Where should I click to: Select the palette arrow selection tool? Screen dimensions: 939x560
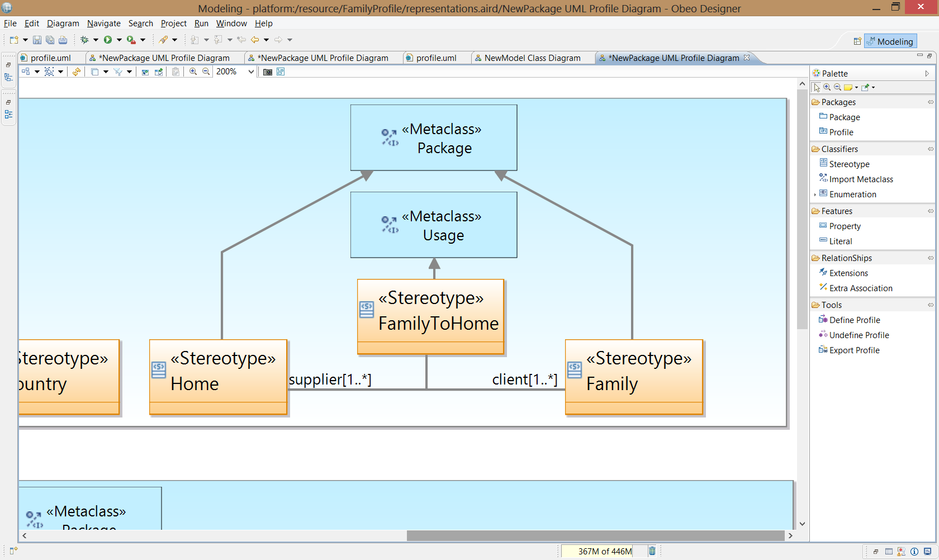point(817,87)
